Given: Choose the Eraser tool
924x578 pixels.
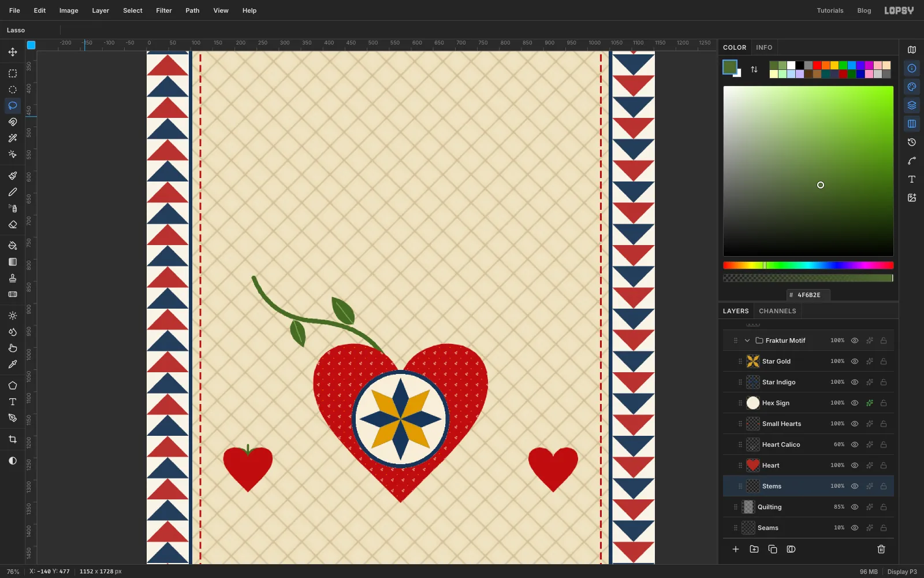Looking at the screenshot, I should tap(13, 224).
